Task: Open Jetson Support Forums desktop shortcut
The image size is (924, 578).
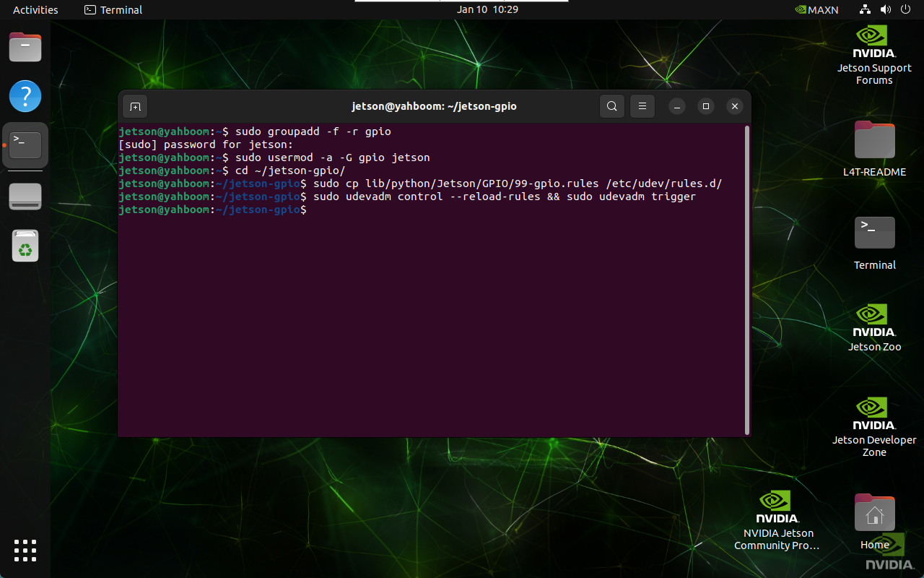Action: coord(874,55)
